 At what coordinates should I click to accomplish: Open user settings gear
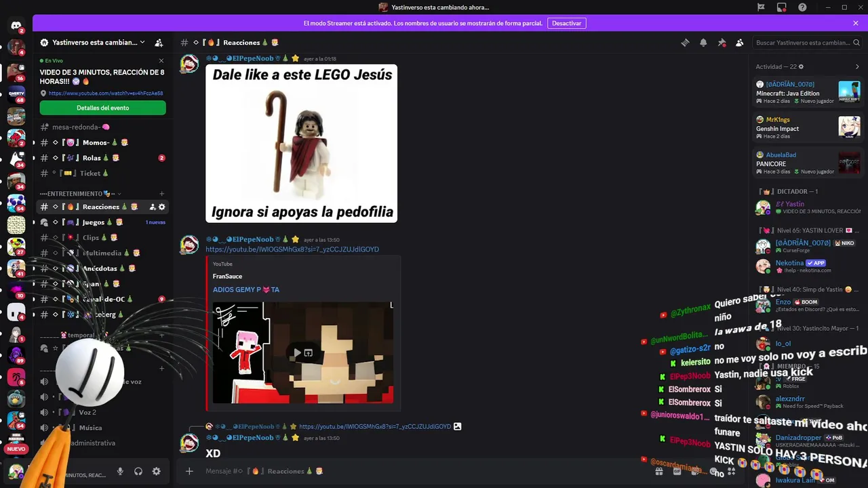pos(157,472)
